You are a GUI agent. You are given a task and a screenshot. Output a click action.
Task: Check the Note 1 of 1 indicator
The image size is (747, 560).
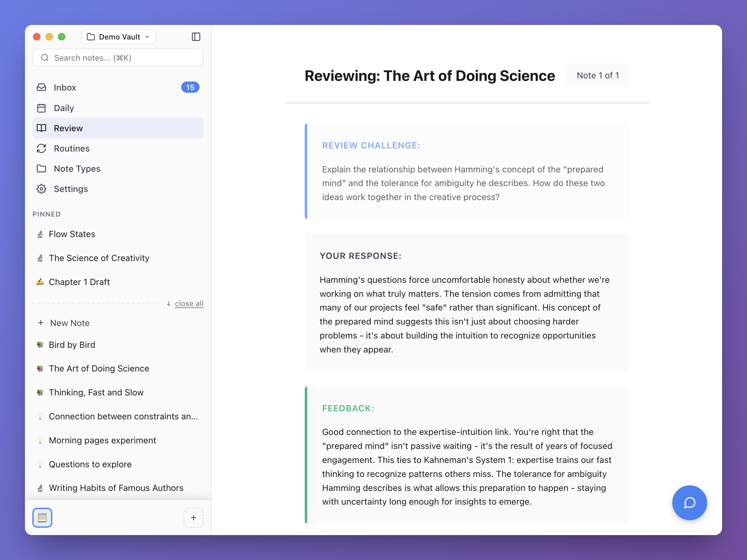[x=598, y=75]
